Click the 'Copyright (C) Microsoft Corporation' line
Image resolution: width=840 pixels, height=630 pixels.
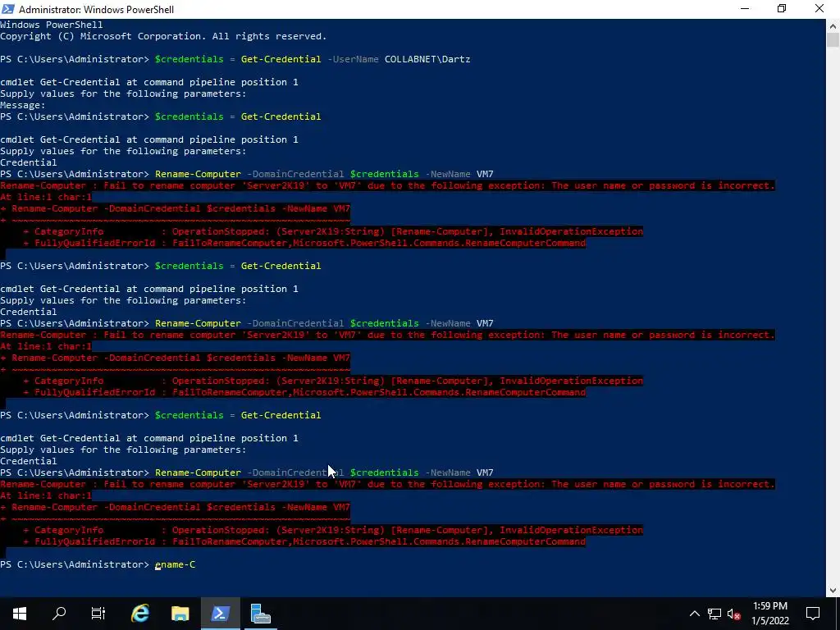click(x=163, y=36)
